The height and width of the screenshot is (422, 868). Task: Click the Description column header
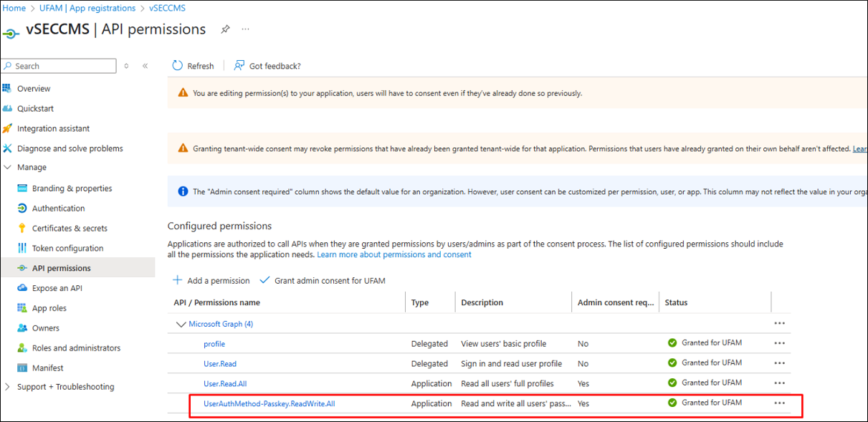coord(482,302)
